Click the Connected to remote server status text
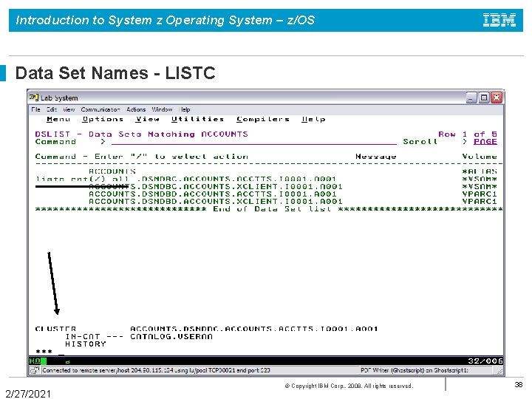Viewport: 532px width, 399px height. pyautogui.click(x=156, y=370)
